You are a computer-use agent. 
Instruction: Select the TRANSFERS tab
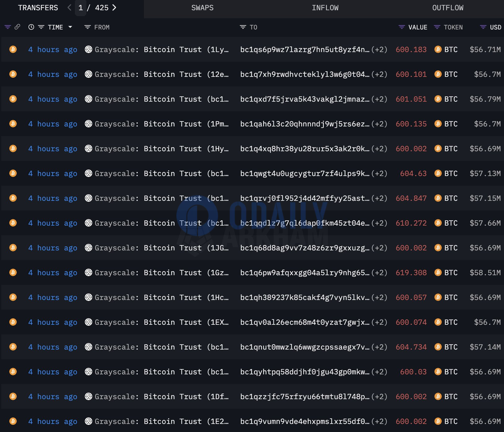tap(38, 8)
